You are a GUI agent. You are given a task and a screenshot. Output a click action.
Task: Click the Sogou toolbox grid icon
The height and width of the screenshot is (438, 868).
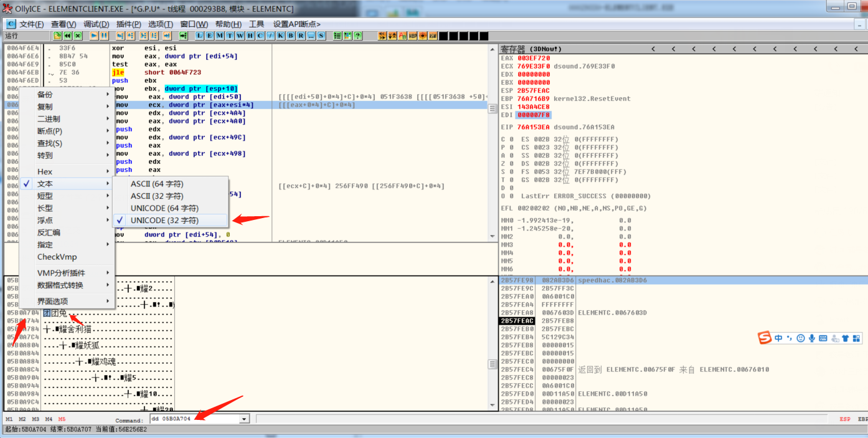click(857, 338)
